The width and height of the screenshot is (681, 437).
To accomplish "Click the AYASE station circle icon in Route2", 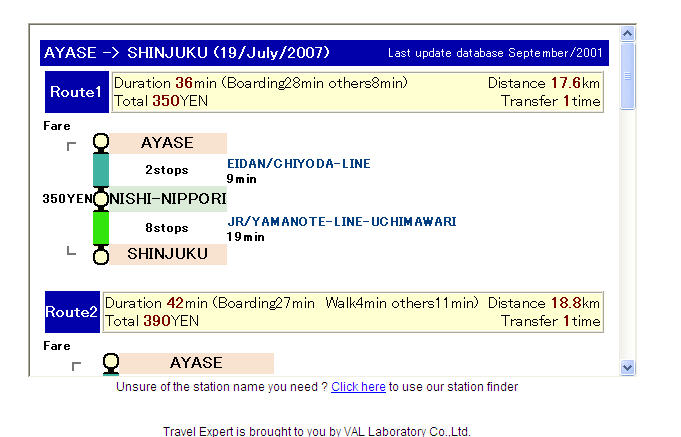I will pyautogui.click(x=111, y=363).
